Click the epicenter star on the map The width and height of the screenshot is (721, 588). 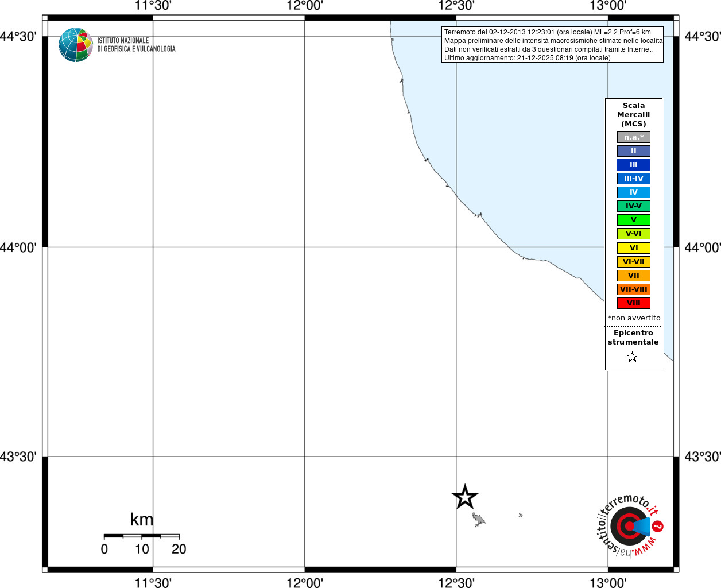point(465,497)
